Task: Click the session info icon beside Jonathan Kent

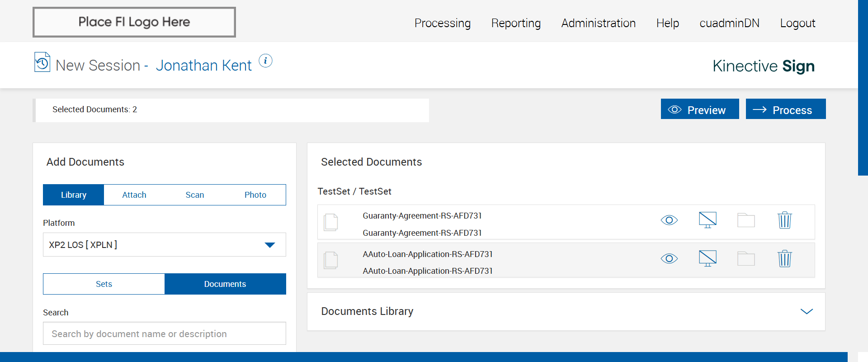Action: click(265, 61)
